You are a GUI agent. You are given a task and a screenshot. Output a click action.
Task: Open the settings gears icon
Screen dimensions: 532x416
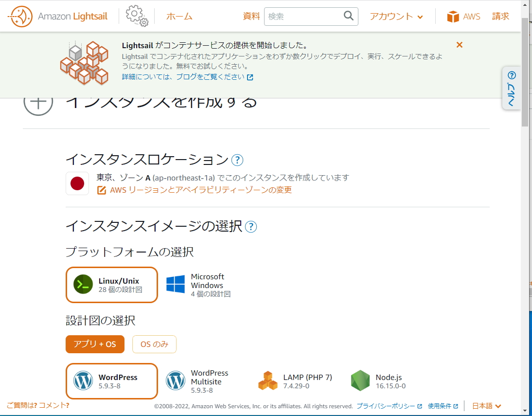click(x=137, y=16)
